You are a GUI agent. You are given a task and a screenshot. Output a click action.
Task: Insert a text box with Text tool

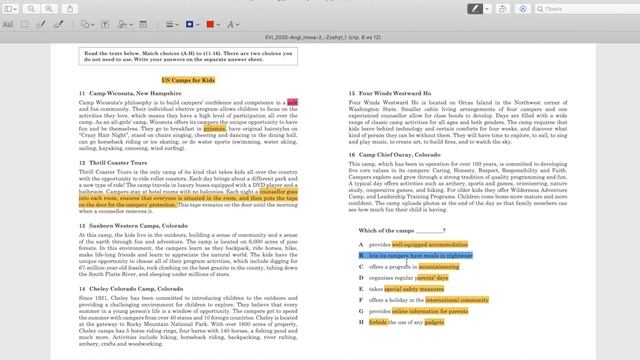coord(105,24)
